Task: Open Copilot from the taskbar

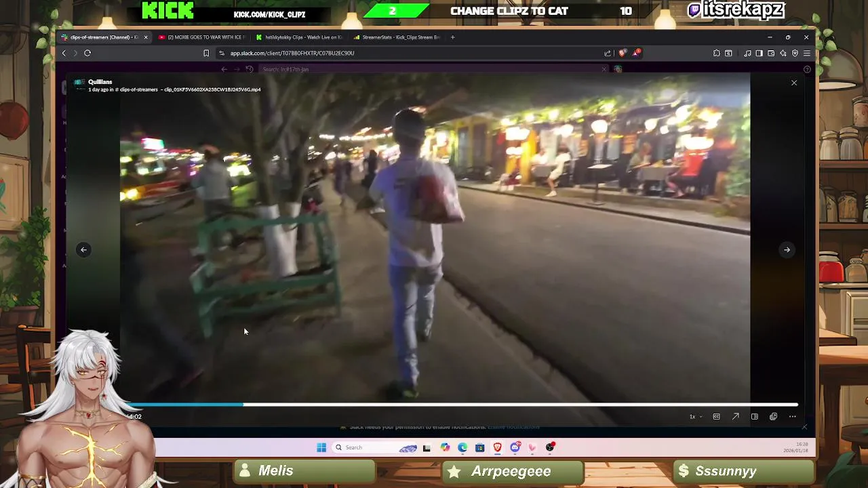Action: (444, 447)
